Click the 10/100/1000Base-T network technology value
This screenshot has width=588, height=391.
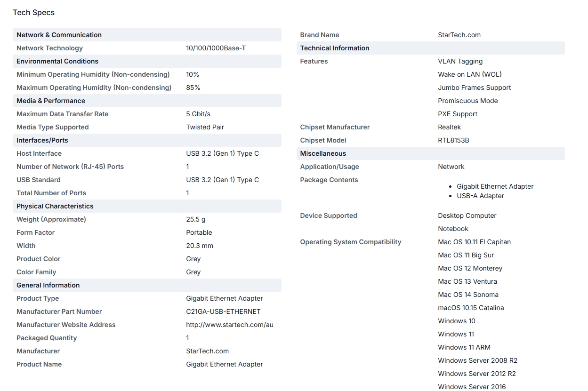tap(216, 48)
